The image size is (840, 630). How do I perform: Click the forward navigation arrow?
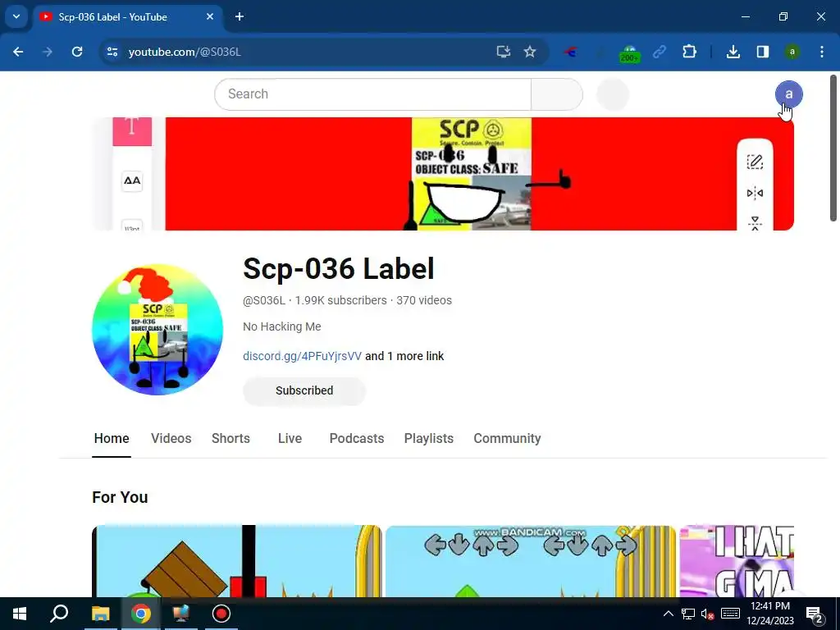click(48, 52)
